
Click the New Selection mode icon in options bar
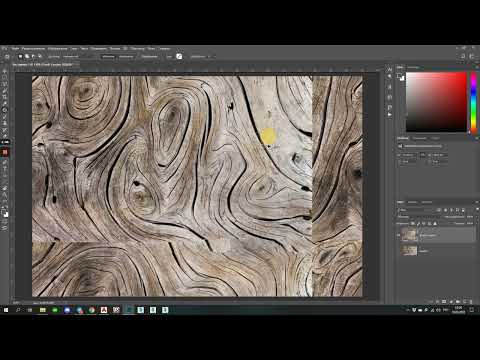point(20,57)
